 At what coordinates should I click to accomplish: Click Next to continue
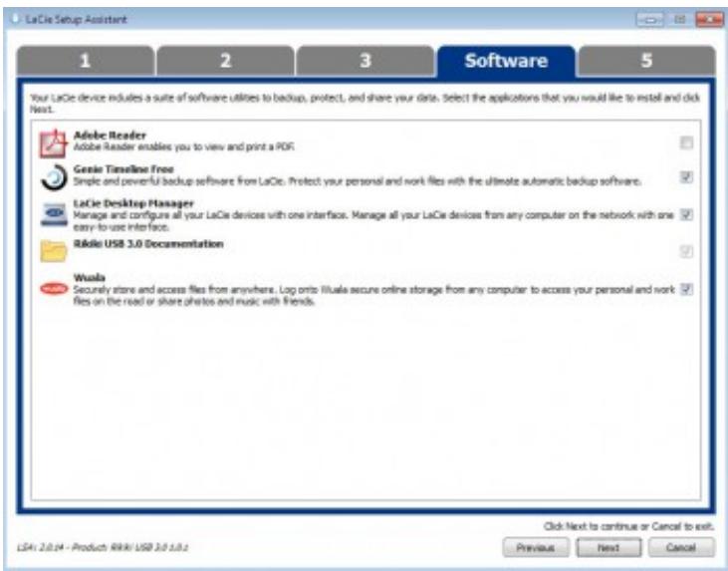608,548
